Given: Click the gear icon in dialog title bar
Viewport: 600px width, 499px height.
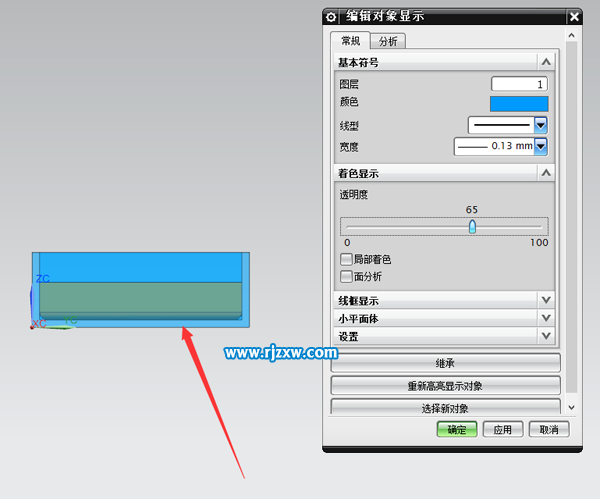Looking at the screenshot, I should point(331,17).
